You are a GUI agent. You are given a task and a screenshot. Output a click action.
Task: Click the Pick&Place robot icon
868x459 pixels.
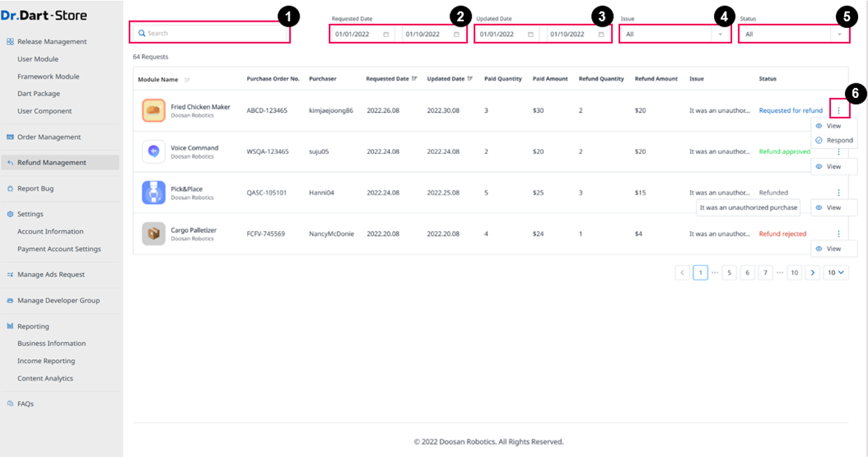tap(153, 192)
